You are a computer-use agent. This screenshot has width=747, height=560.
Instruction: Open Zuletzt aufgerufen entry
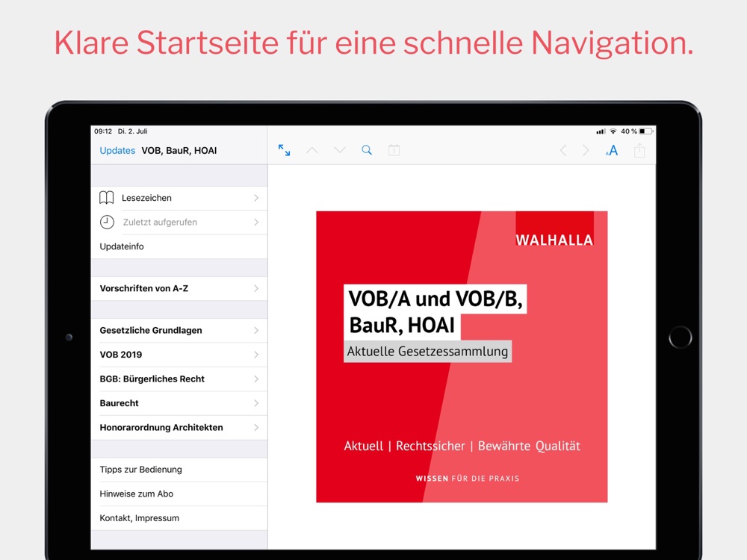pos(179,222)
